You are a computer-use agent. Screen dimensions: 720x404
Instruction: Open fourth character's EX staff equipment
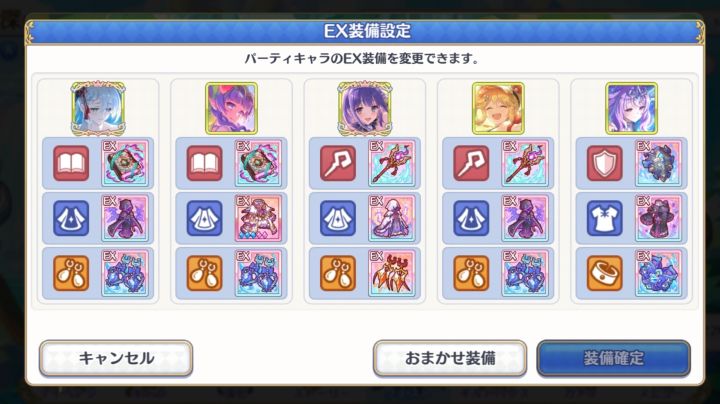[525, 163]
